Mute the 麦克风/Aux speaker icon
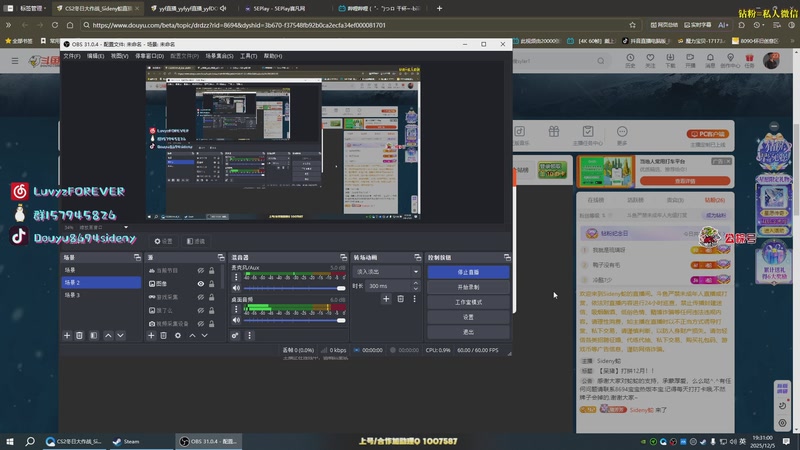Screen dimensions: 800x450 (236, 288)
